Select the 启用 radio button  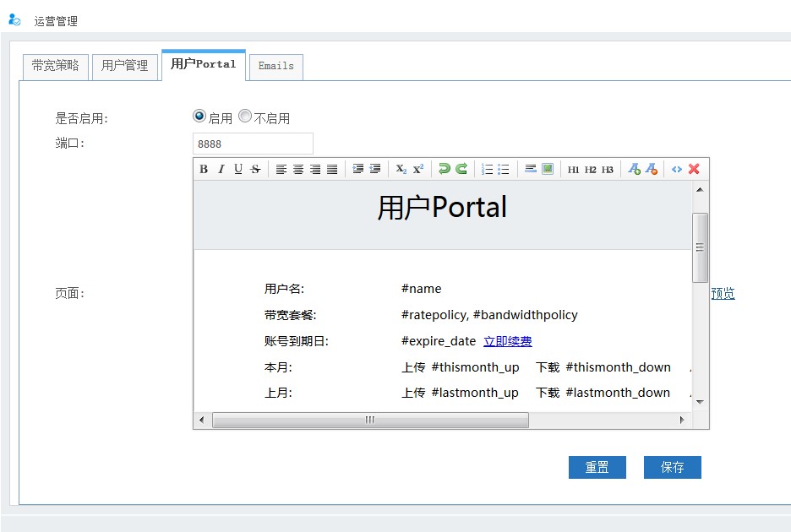click(x=199, y=117)
